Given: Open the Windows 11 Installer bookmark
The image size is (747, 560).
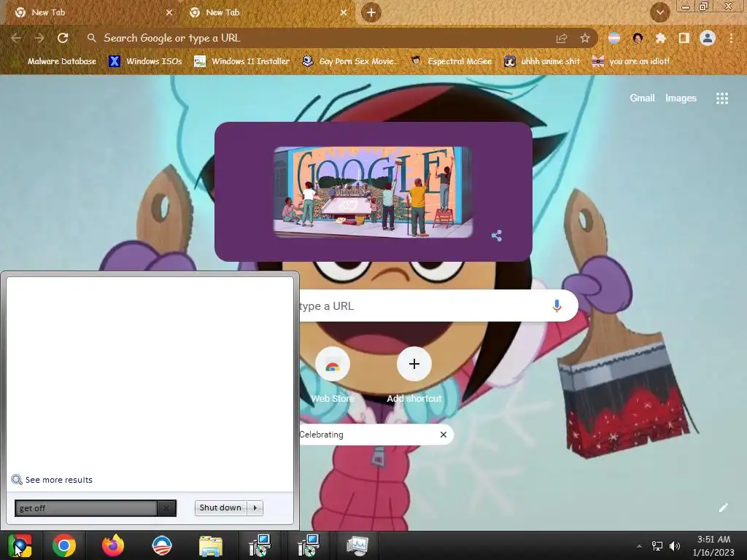Looking at the screenshot, I should point(242,61).
